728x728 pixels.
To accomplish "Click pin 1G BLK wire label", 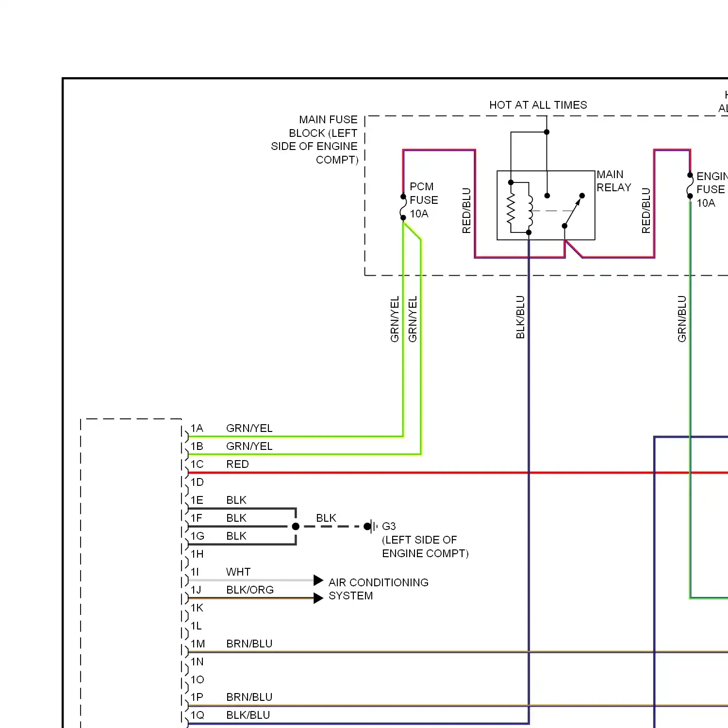I will coord(236,536).
